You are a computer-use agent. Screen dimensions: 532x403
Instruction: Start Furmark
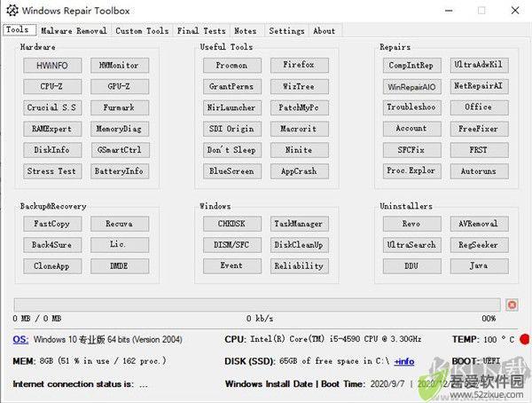(x=120, y=107)
